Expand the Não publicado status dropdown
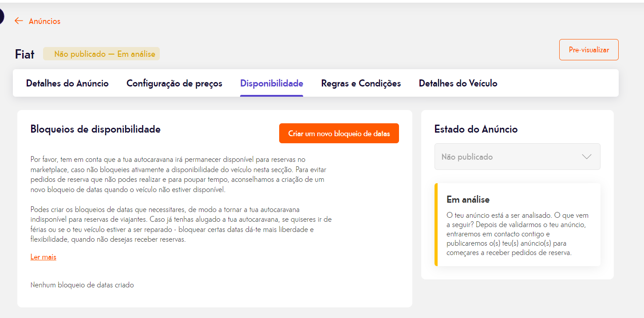This screenshot has height=318, width=644. 517,157
